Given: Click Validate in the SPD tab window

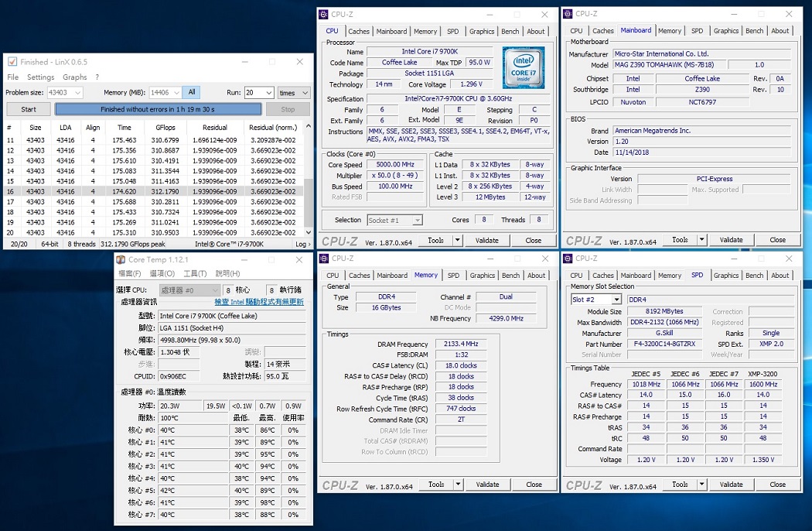Looking at the screenshot, I should click(732, 485).
